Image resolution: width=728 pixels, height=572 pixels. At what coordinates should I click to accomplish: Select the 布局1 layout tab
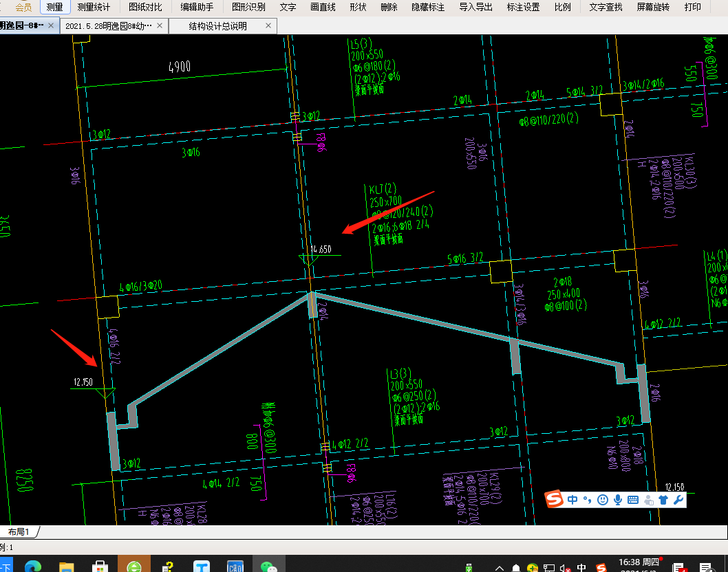coord(19,531)
